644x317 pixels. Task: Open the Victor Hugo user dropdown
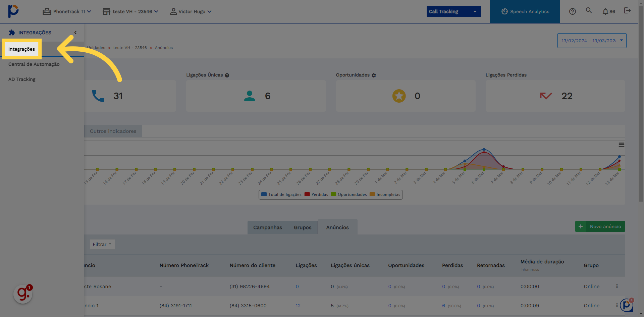point(191,11)
